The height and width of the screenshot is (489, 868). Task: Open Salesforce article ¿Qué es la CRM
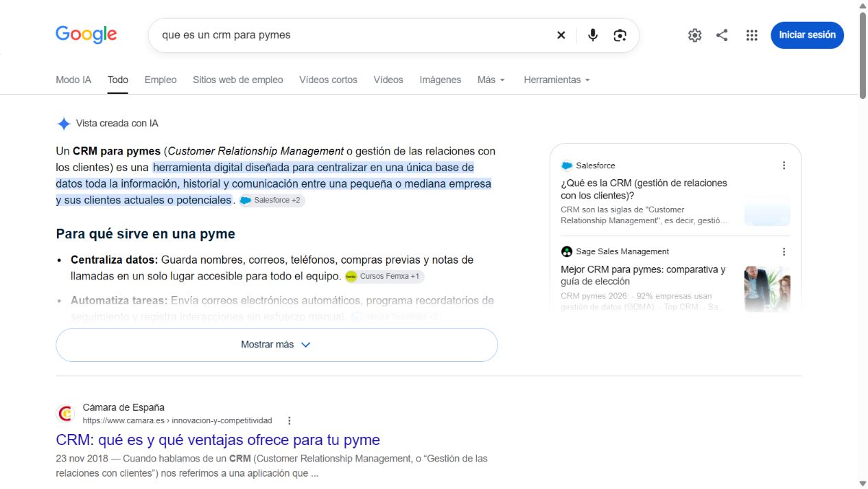pos(644,189)
